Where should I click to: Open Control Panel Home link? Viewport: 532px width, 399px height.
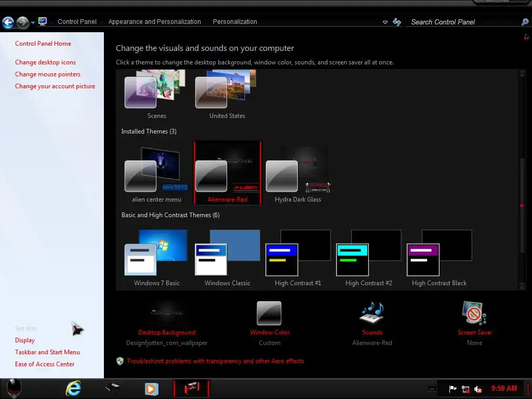[x=43, y=44]
